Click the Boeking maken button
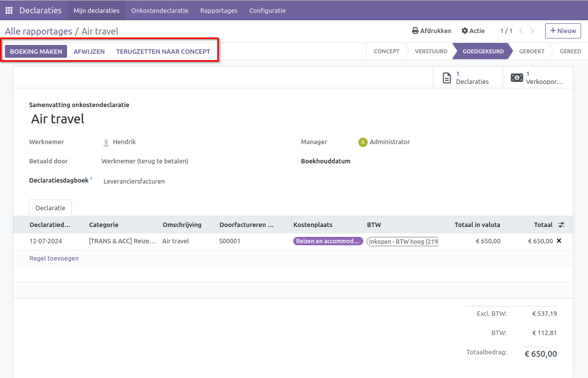588x378 pixels. click(x=36, y=51)
